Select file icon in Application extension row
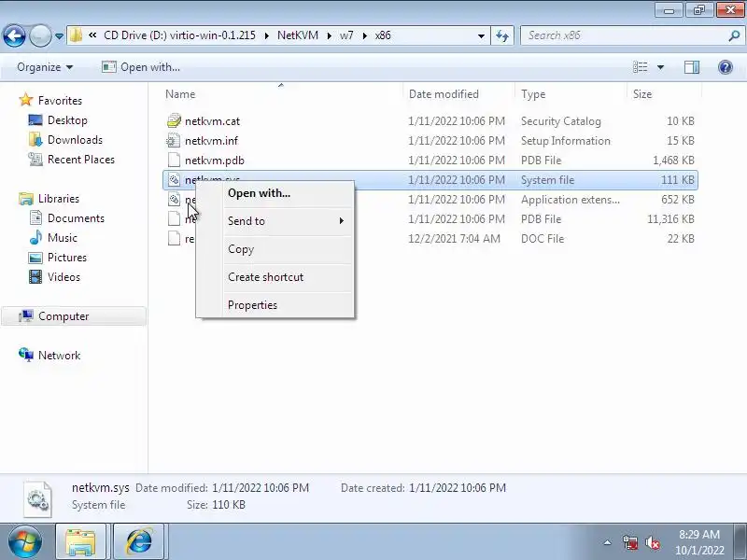 (174, 199)
